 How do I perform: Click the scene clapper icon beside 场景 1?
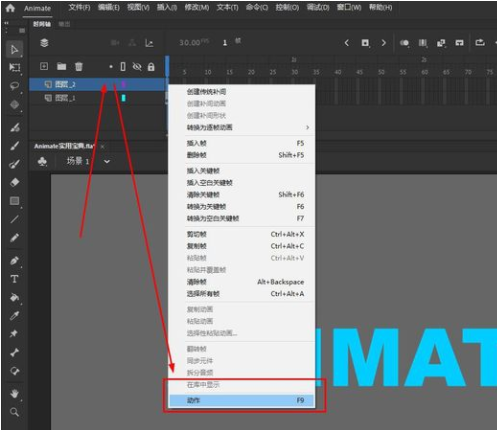(x=42, y=162)
